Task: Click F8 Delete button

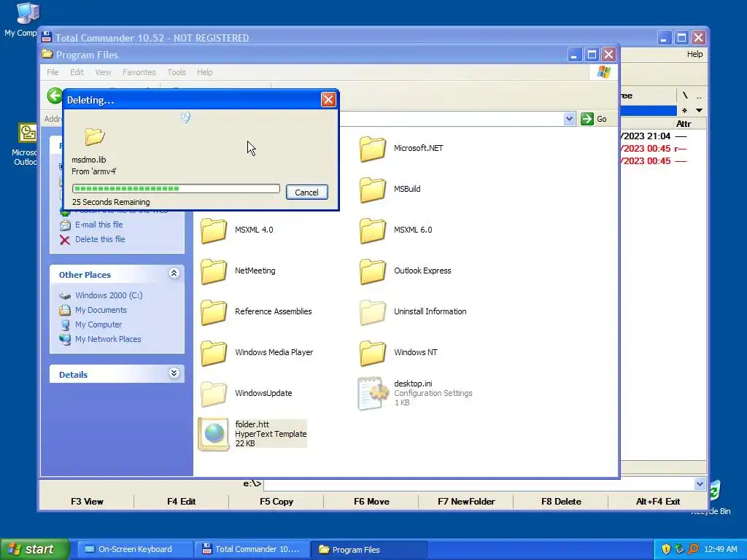Action: (x=561, y=502)
